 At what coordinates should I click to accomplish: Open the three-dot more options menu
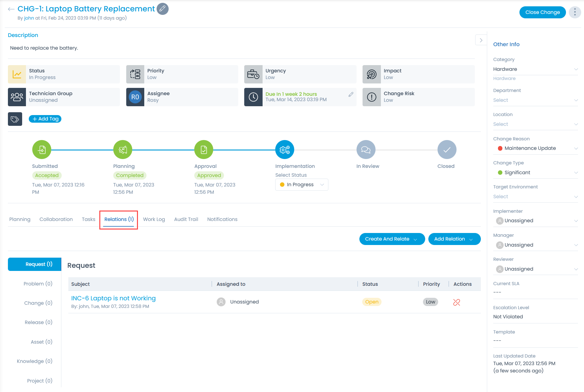tap(575, 12)
